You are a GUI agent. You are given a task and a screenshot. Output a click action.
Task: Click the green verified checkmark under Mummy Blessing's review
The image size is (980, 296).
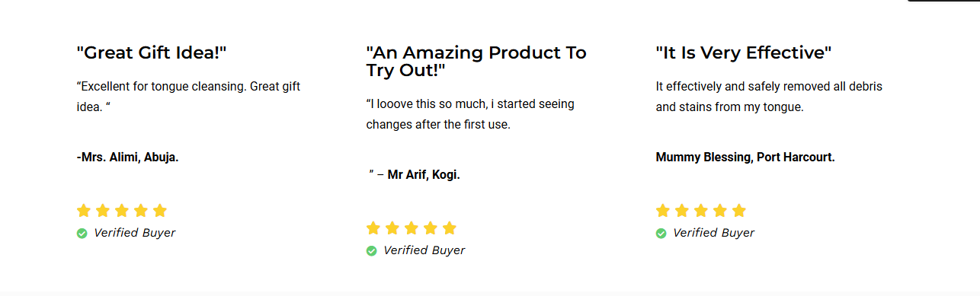click(x=661, y=234)
